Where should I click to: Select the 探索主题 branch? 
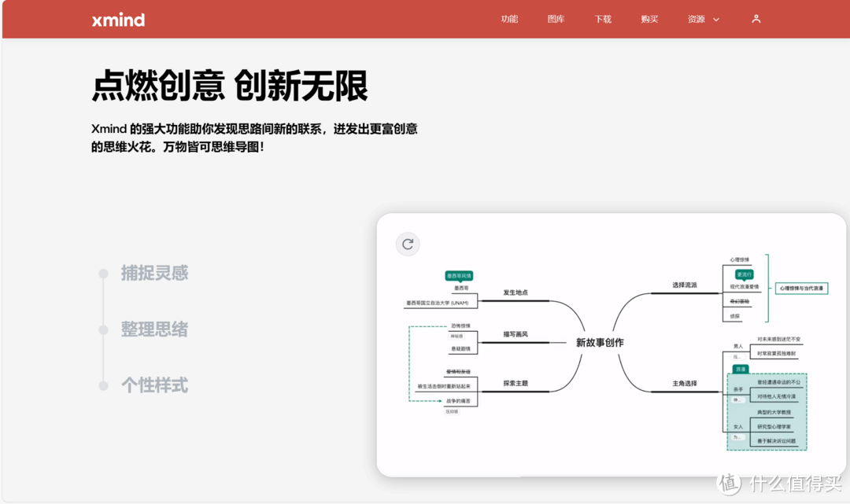[x=515, y=383]
